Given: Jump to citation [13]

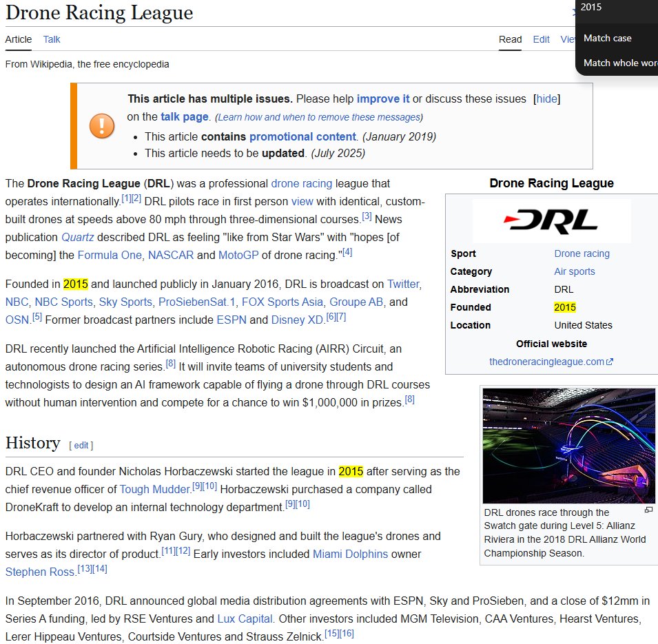Looking at the screenshot, I should [x=85, y=569].
